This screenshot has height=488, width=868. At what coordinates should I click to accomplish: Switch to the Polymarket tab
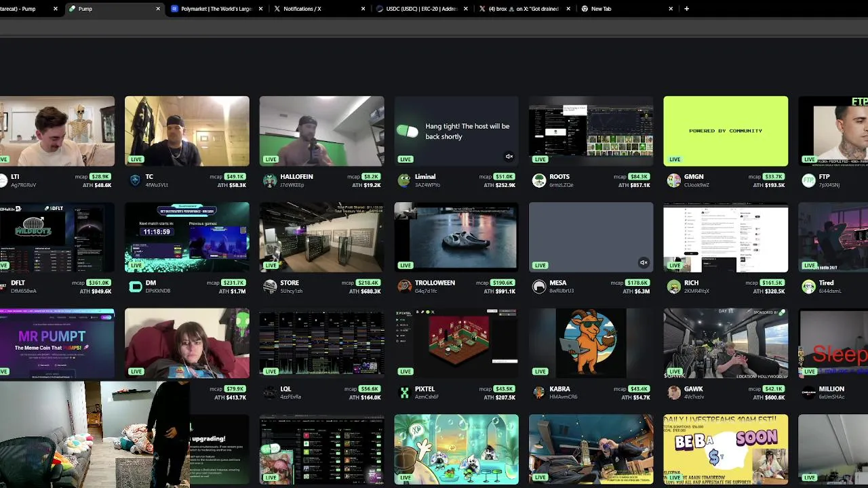click(217, 9)
